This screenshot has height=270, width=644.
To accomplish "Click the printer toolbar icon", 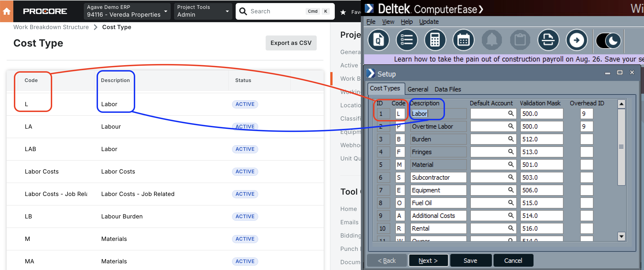I will [x=549, y=40].
